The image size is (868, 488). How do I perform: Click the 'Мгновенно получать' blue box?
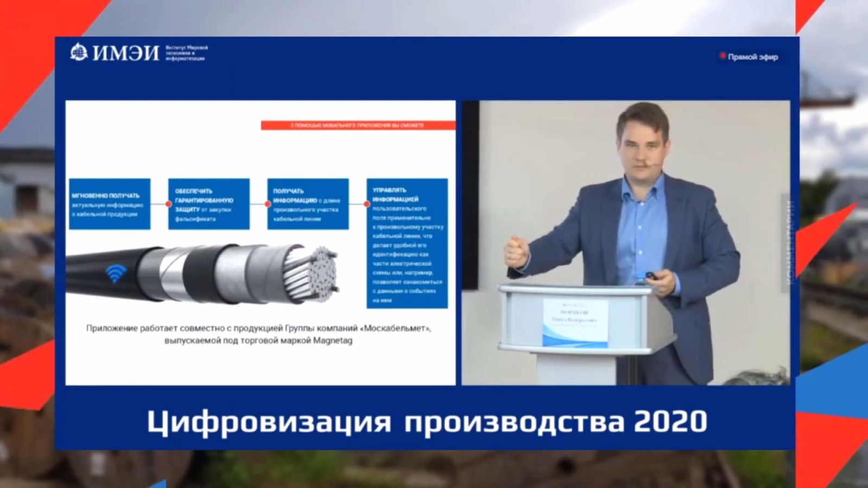(110, 204)
